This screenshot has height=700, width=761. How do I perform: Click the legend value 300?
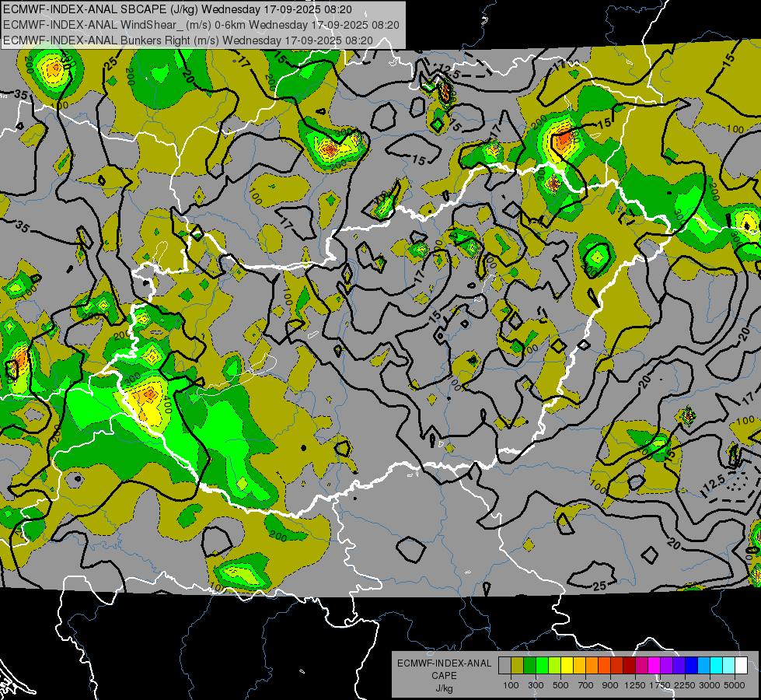tap(536, 685)
